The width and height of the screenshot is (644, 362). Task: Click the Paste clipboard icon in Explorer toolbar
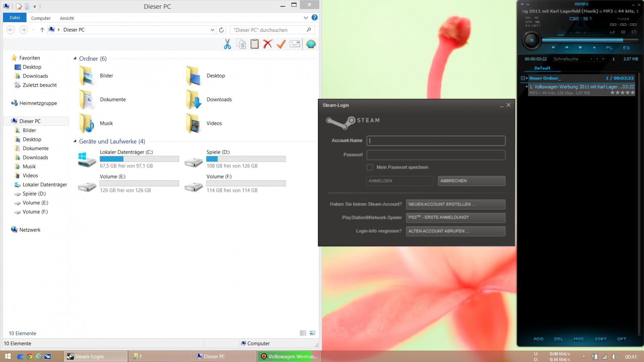[x=255, y=44]
